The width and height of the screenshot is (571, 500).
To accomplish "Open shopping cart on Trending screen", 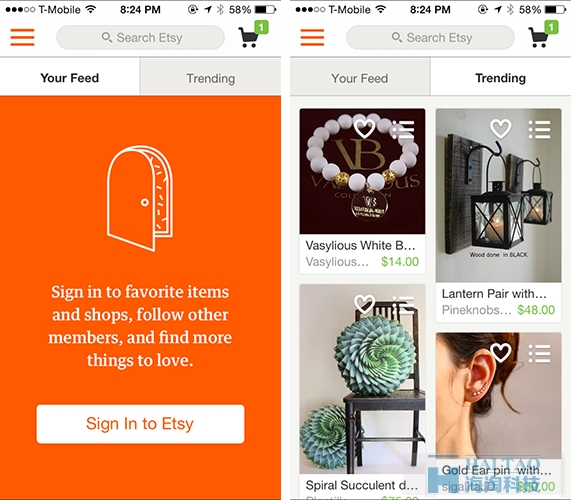I will 542,35.
